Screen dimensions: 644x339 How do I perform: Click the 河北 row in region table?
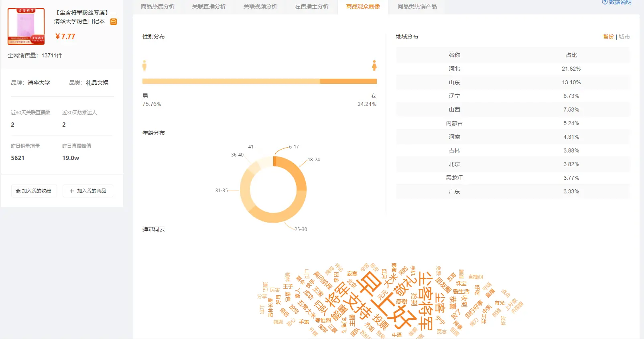513,69
